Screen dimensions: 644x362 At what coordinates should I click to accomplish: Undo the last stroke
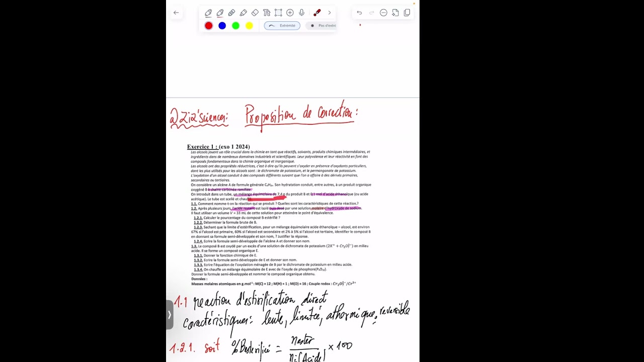tap(359, 13)
